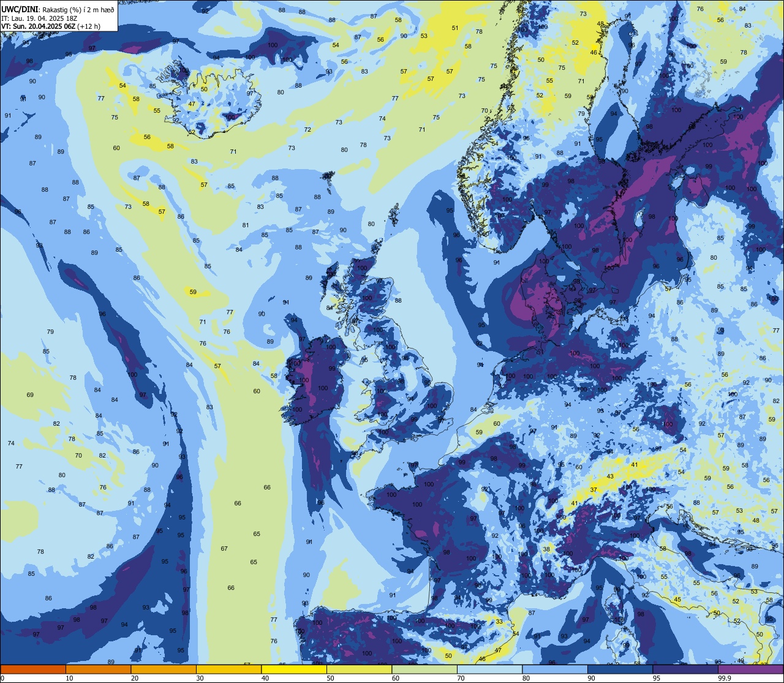The width and height of the screenshot is (784, 683).
Task: Click the 70–80 pale blue legend segment
Action: tap(489, 670)
